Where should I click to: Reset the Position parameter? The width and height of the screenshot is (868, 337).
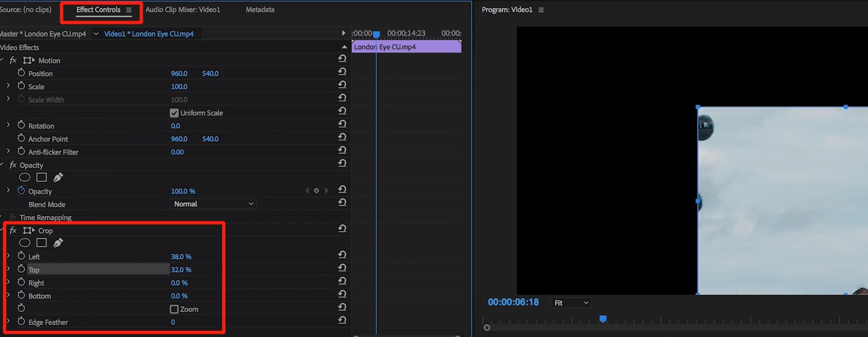coord(342,72)
